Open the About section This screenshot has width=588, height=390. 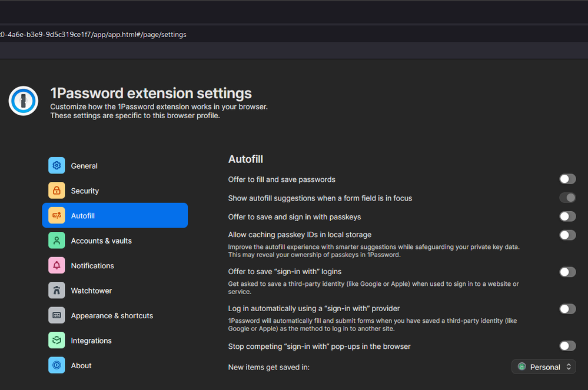(x=115, y=365)
